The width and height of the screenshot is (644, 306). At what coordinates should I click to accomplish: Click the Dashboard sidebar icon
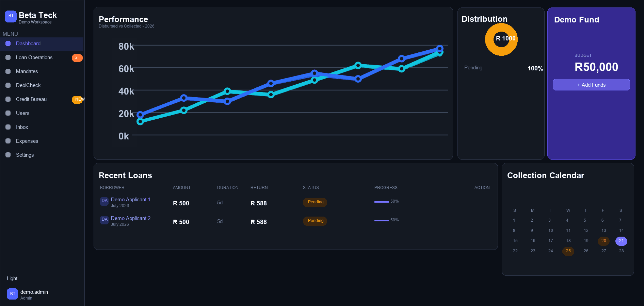8,44
